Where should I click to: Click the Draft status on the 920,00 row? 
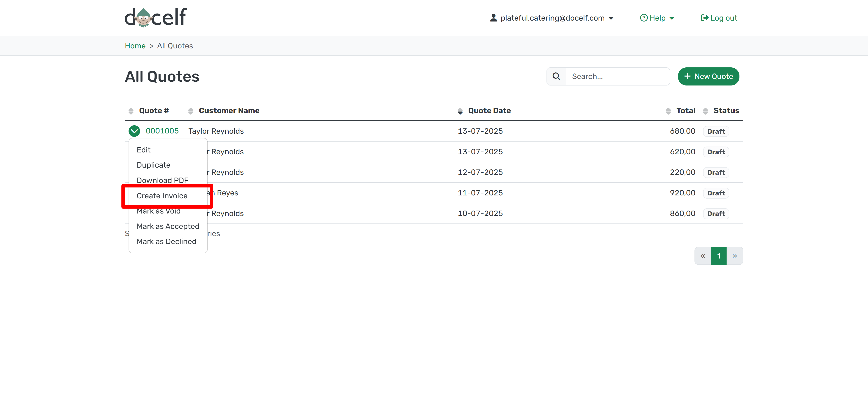coord(716,193)
